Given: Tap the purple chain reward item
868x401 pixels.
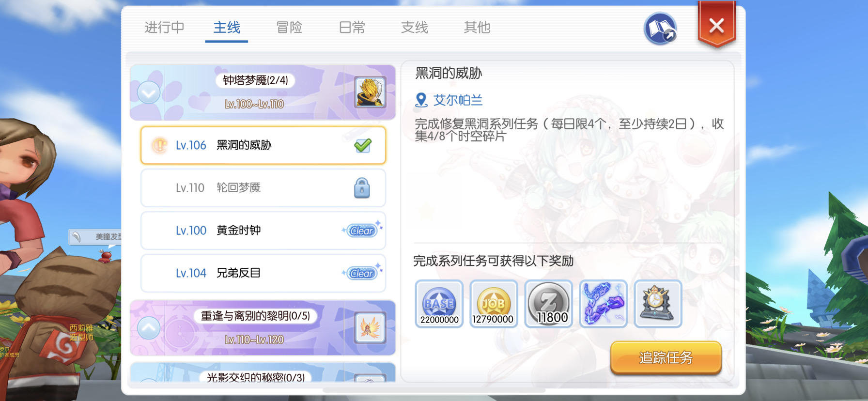Looking at the screenshot, I should coord(604,304).
